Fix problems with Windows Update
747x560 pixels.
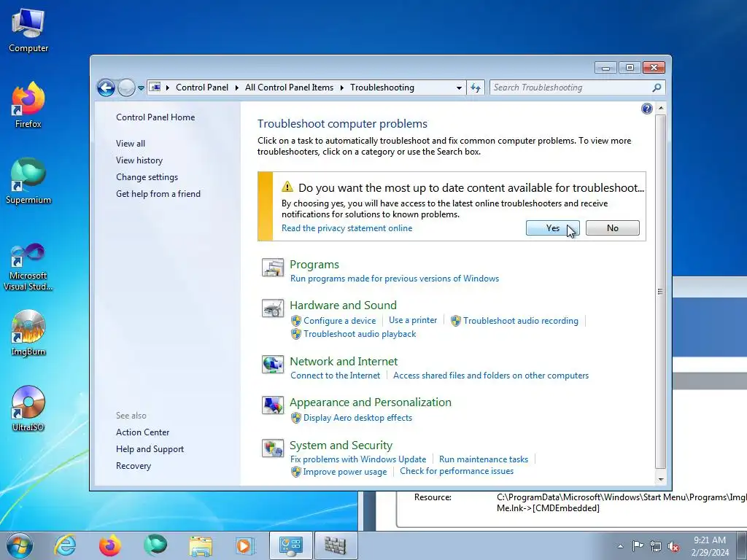tap(358, 459)
